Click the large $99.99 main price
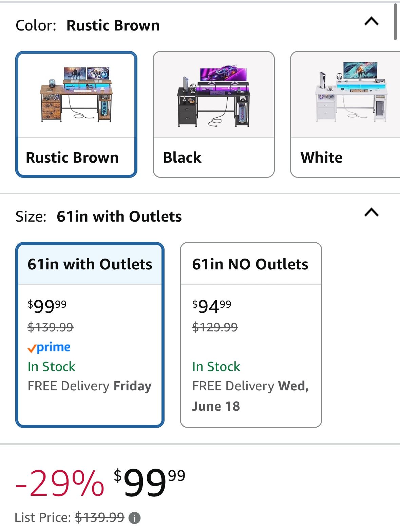 pos(150,482)
